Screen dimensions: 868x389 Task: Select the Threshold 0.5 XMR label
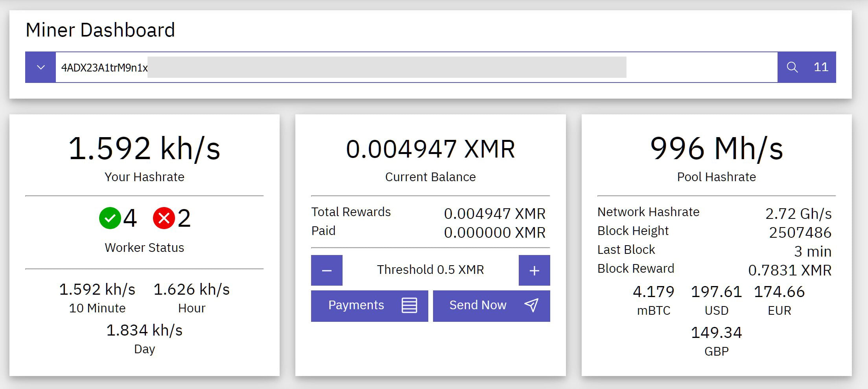tap(430, 270)
